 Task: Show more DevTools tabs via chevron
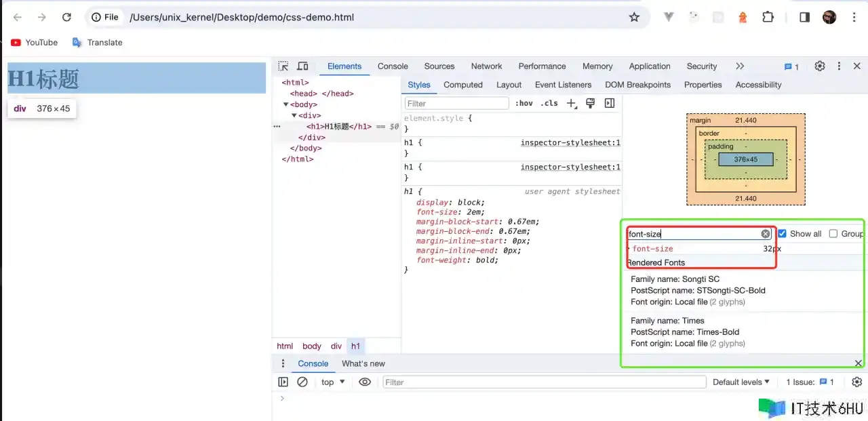click(740, 66)
